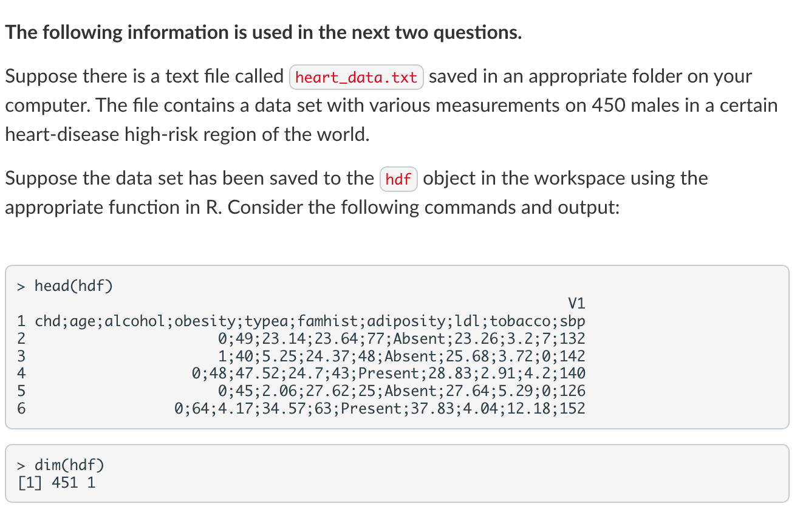Image resolution: width=803 pixels, height=532 pixels.
Task: Click the row number 1 in output
Action: coord(21,321)
